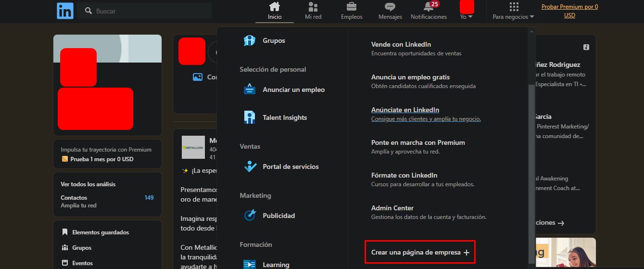Click Prueba 1 mes por 0 USD
Viewport: 644px width, 269px height.
pyautogui.click(x=101, y=159)
